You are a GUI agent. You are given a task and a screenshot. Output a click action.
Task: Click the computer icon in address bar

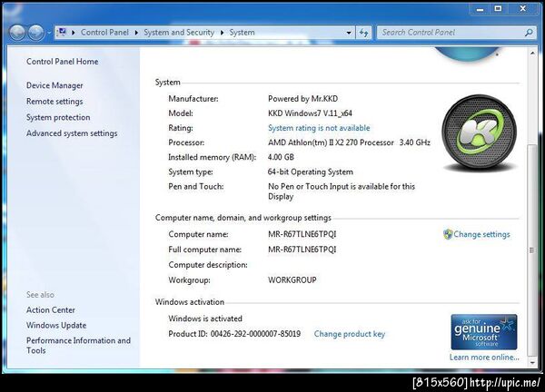pyautogui.click(x=62, y=33)
